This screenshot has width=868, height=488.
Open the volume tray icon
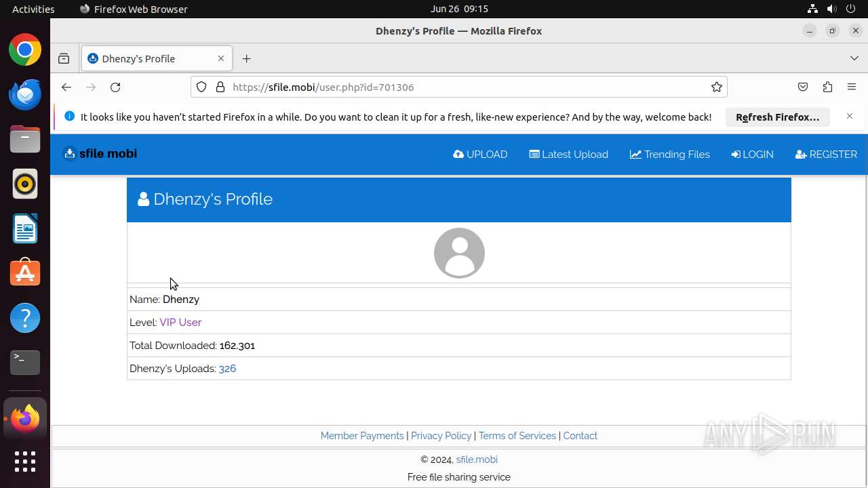click(x=831, y=9)
